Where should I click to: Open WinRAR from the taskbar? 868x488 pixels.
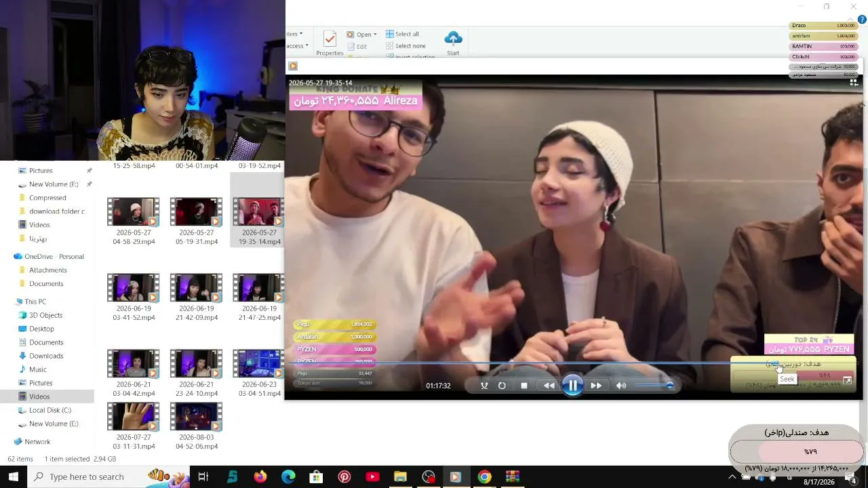512,477
